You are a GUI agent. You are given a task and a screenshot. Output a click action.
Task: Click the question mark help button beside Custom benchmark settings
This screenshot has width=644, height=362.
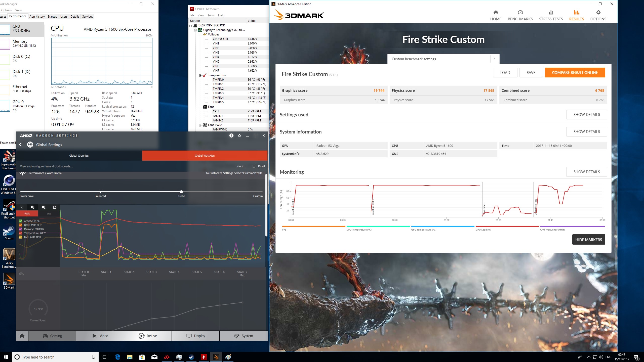494,59
